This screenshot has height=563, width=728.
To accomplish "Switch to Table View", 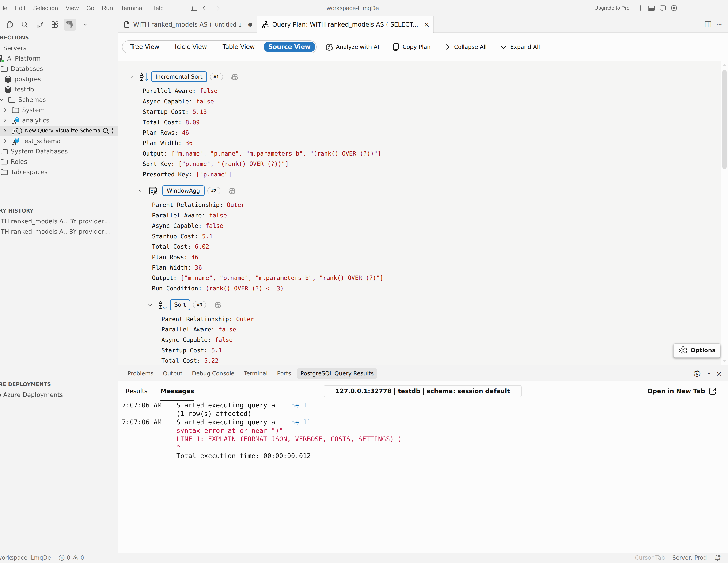I will pyautogui.click(x=238, y=47).
